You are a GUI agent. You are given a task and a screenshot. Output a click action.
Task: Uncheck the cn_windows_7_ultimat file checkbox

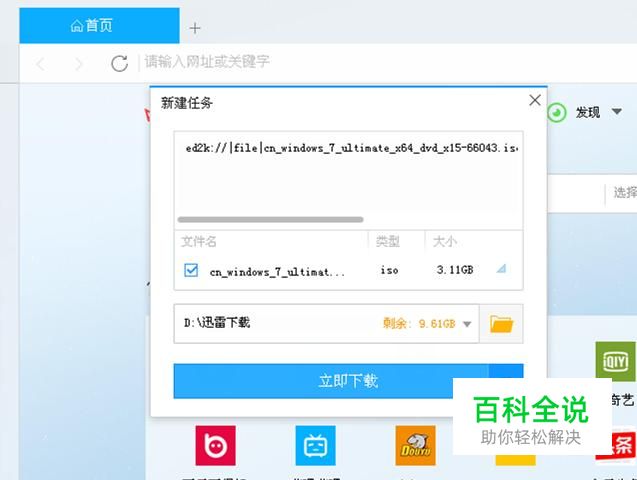click(x=191, y=270)
